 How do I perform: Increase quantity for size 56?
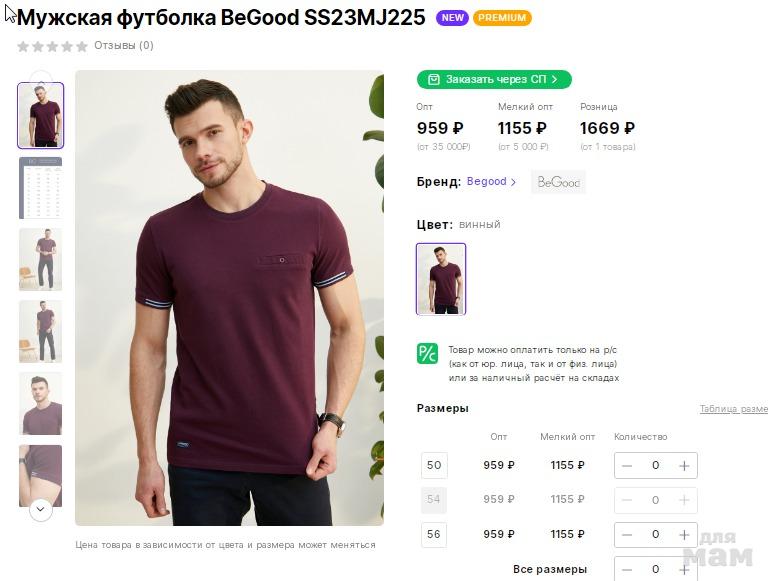click(x=684, y=534)
